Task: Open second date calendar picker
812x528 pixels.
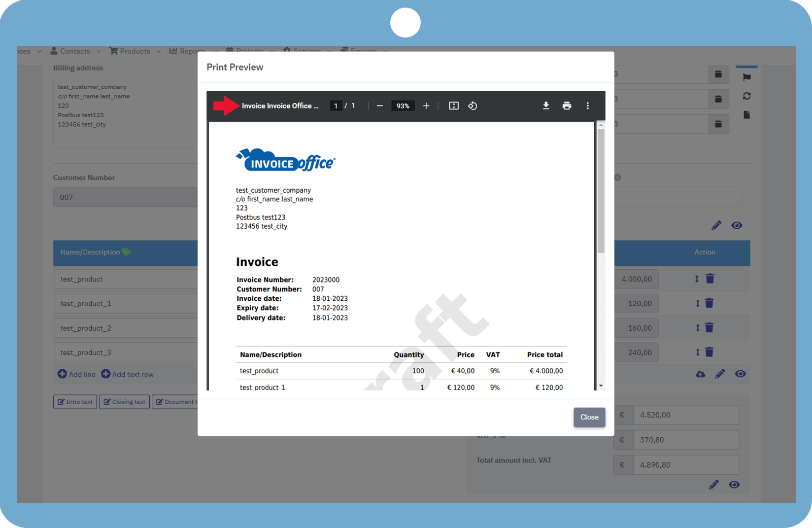Action: [x=718, y=99]
